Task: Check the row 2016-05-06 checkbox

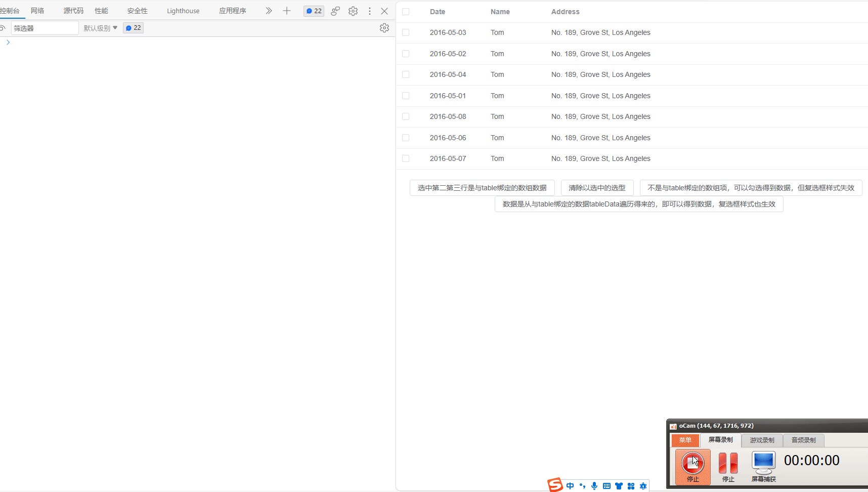Action: pos(406,138)
